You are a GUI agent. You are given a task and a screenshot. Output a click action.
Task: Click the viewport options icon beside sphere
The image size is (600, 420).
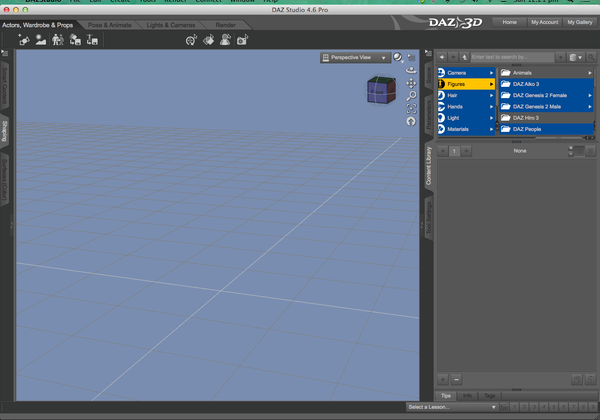[411, 57]
